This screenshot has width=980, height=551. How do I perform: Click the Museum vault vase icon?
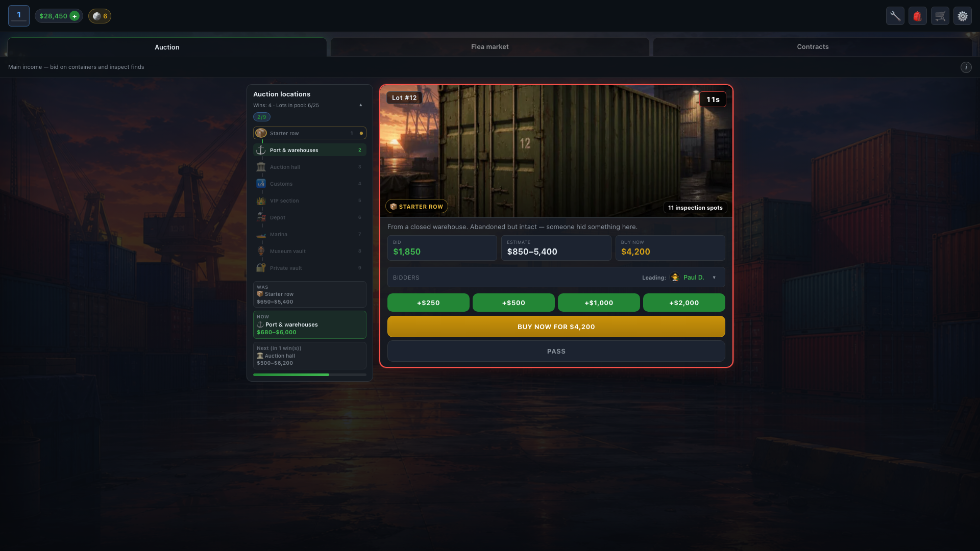pos(261,251)
